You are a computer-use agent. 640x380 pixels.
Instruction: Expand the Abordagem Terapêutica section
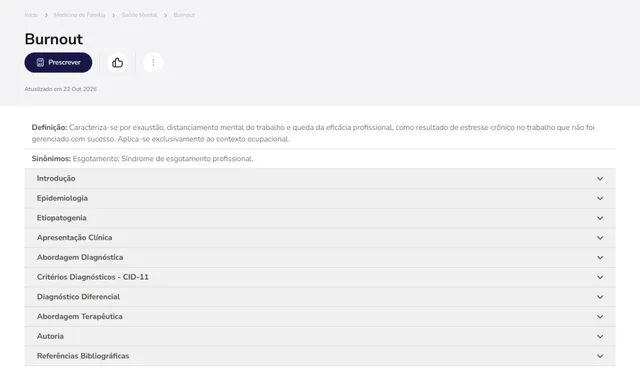(320, 316)
